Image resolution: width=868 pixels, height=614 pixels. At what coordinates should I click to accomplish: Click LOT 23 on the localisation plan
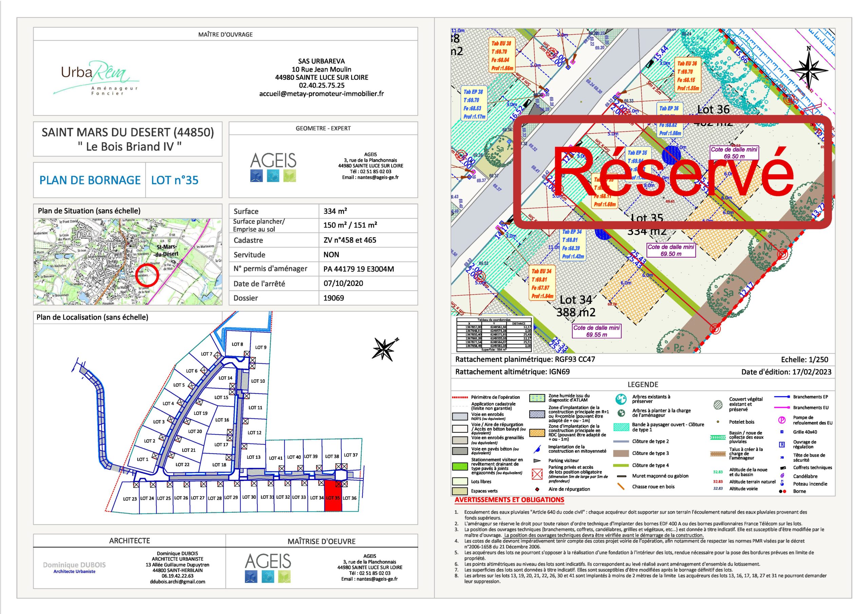point(130,499)
